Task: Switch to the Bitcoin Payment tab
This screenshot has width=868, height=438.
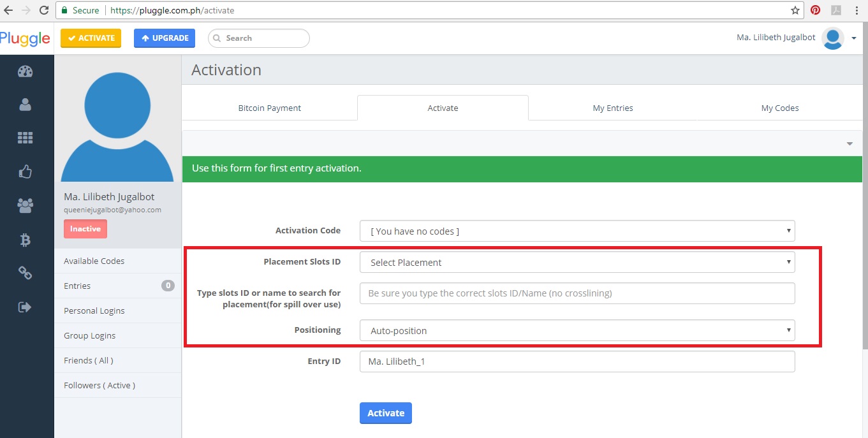Action: point(270,108)
